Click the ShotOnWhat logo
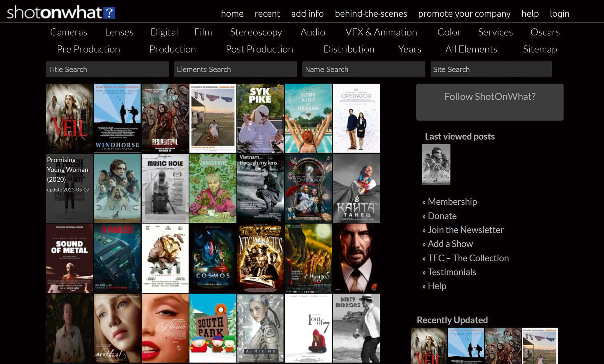604x364 pixels. [61, 12]
